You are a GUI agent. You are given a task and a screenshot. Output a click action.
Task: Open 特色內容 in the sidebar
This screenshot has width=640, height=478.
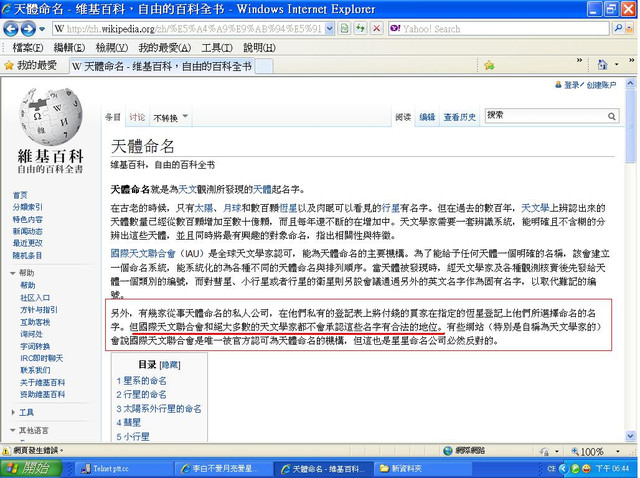point(27,219)
